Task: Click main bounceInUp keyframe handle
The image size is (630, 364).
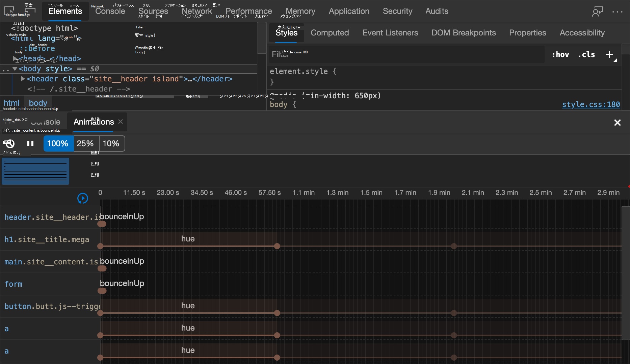Action: [x=102, y=268]
